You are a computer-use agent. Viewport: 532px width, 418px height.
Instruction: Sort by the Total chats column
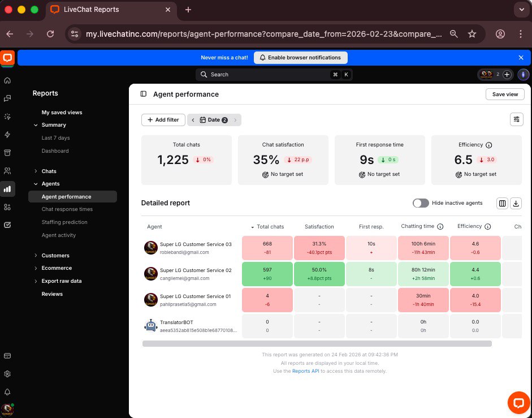coord(267,227)
